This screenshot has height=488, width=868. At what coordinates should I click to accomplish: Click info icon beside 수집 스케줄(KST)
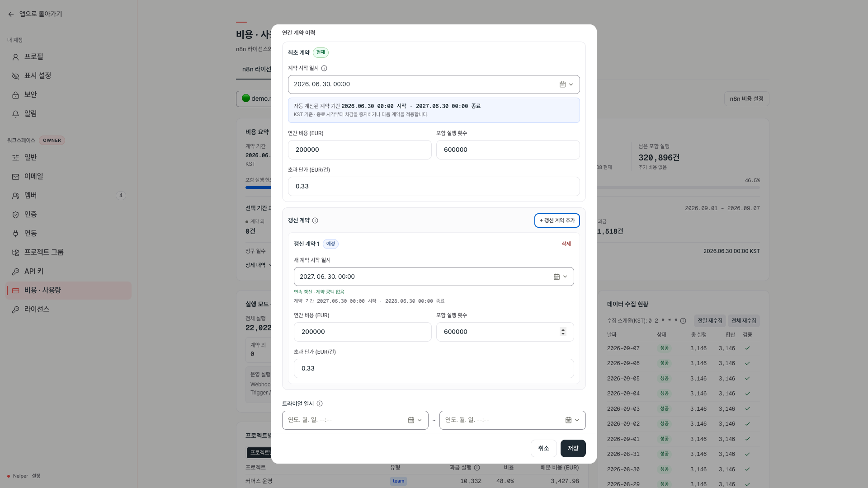coord(683,321)
